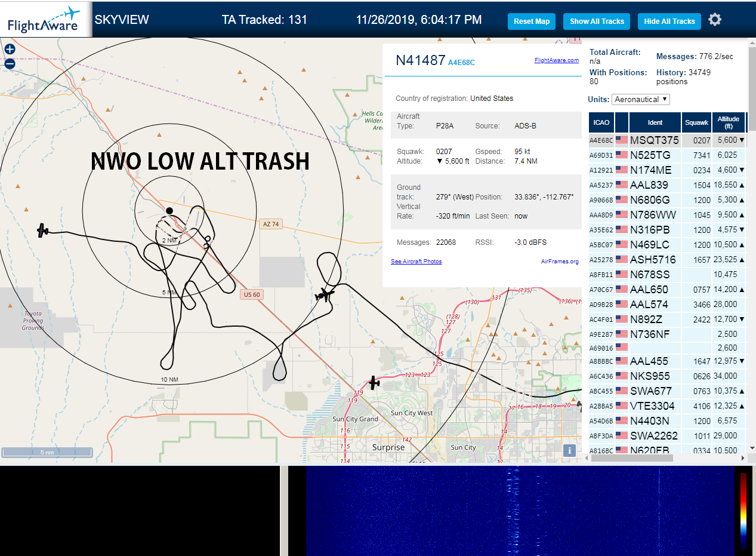
Task: Select the N174ME aircraft row
Action: point(667,170)
